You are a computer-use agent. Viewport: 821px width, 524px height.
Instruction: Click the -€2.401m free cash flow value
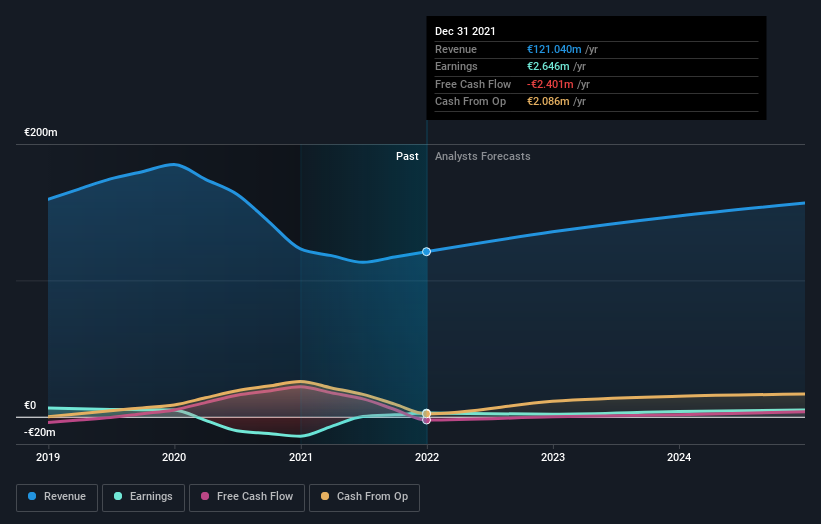tap(550, 84)
